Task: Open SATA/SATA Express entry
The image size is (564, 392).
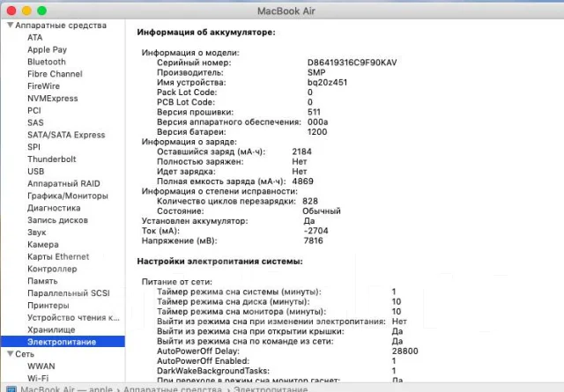Action: tap(66, 135)
